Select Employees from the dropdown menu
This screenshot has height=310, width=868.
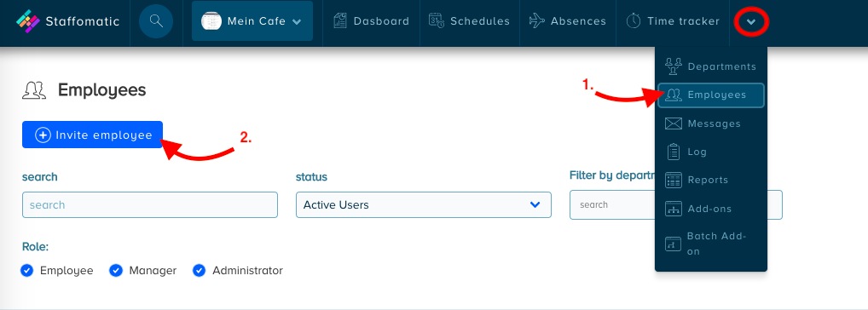711,95
